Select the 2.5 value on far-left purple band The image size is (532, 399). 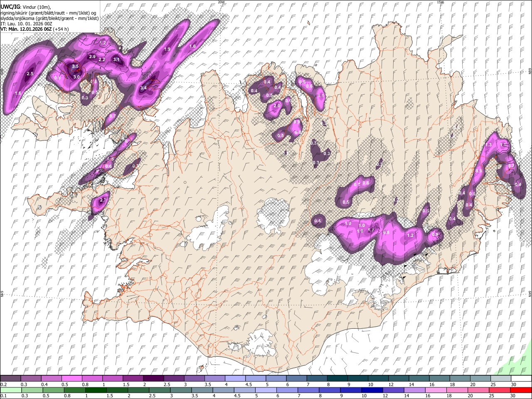click(x=30, y=74)
